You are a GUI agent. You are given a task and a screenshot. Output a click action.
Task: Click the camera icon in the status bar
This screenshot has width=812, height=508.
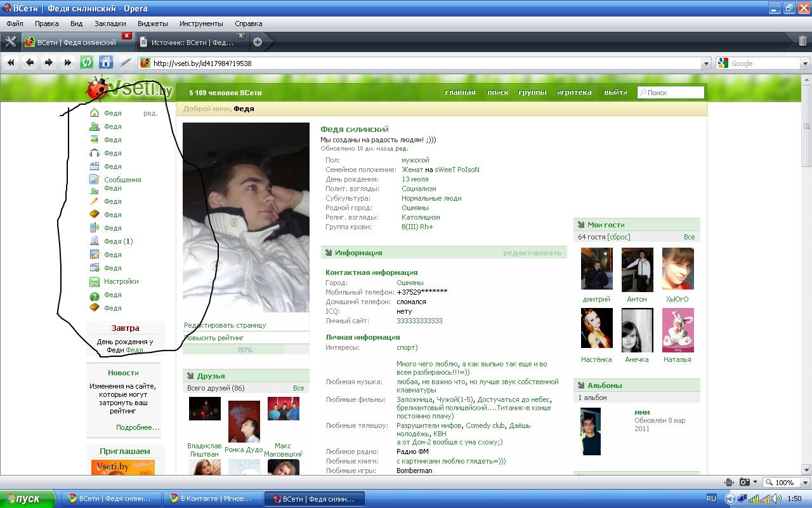745,482
